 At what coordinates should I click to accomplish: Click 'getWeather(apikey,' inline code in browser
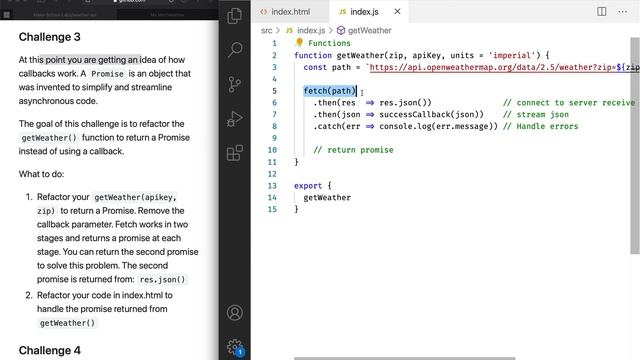135,197
